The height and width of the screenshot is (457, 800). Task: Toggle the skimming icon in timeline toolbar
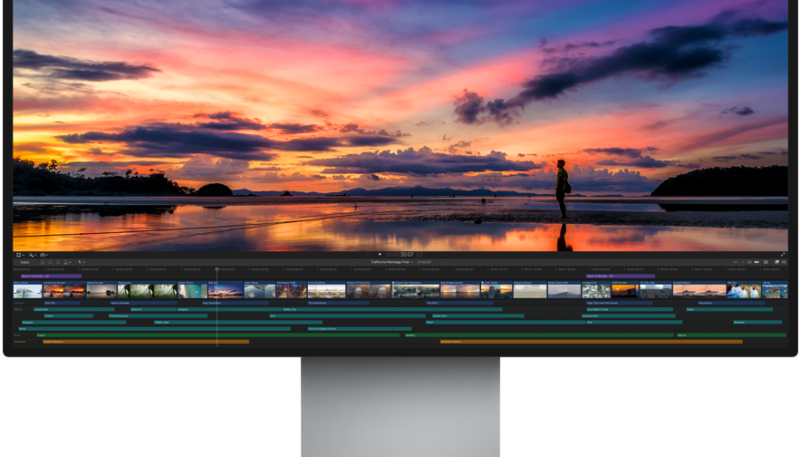[x=736, y=262]
